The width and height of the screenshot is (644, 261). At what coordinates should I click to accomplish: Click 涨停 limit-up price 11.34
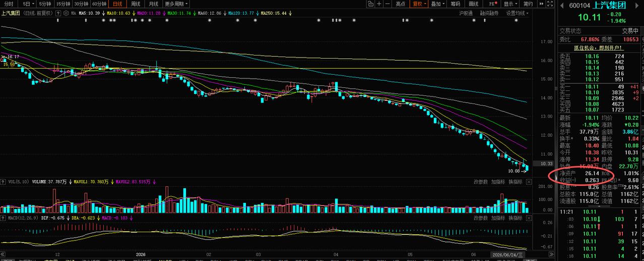[x=592, y=159]
